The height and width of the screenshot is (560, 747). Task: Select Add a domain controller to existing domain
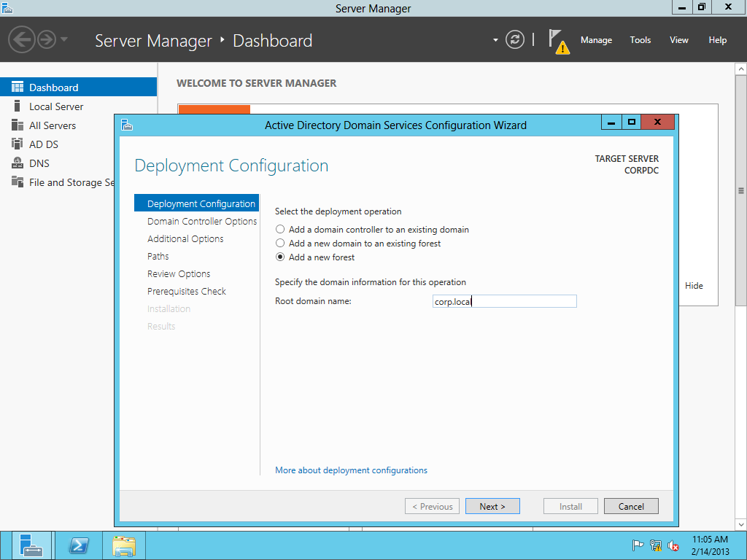[280, 230]
